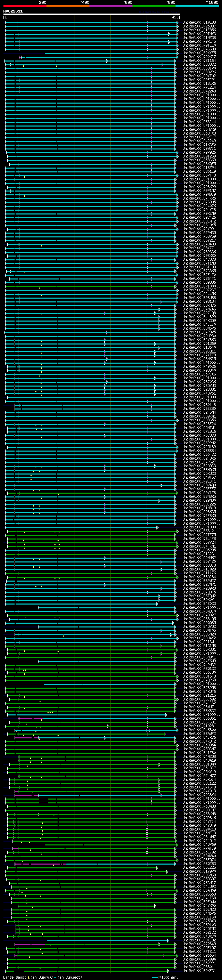Click the green ~80% identity legend bar

pos(154,6)
